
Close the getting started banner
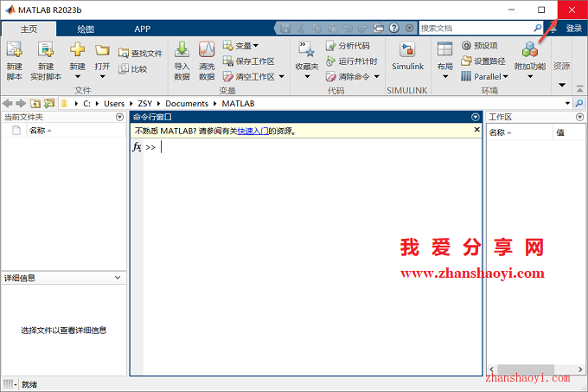(x=476, y=130)
